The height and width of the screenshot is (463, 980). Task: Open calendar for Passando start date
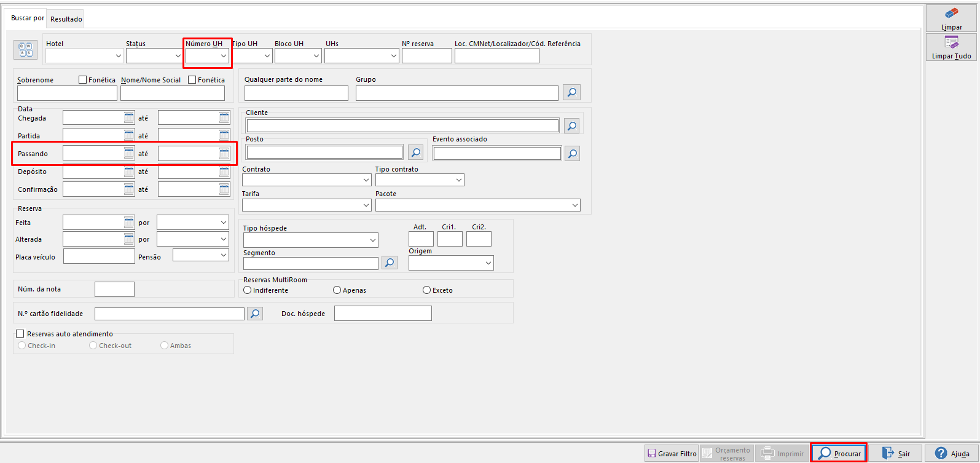(129, 153)
